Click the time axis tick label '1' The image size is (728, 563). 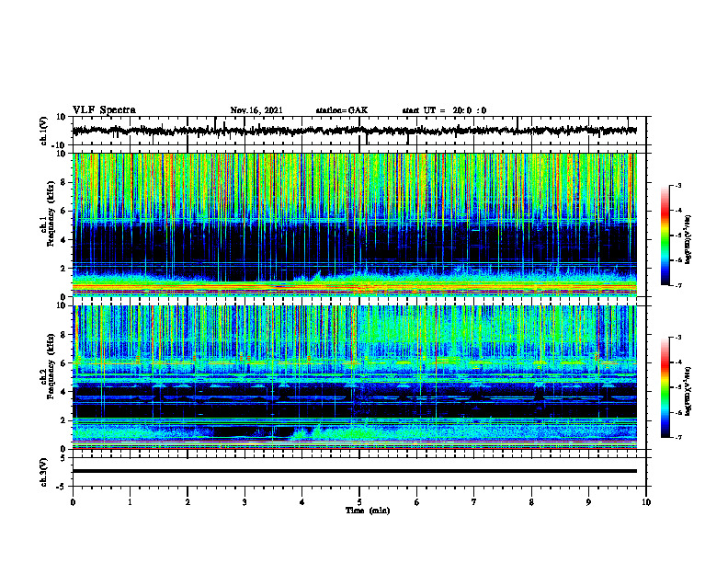130,502
